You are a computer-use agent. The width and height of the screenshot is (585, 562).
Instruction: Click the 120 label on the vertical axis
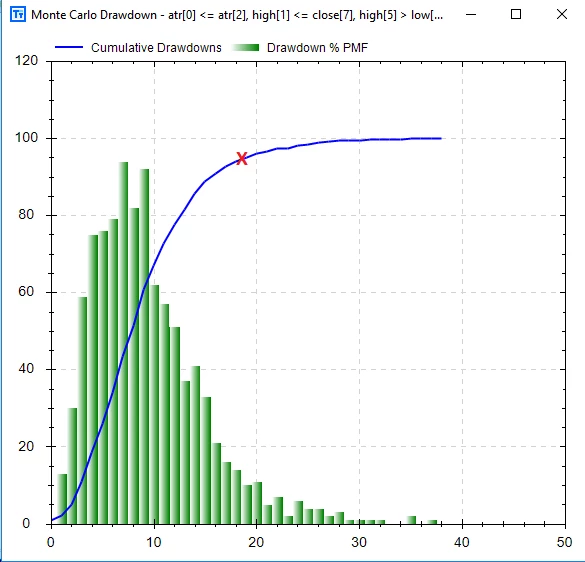click(x=26, y=60)
